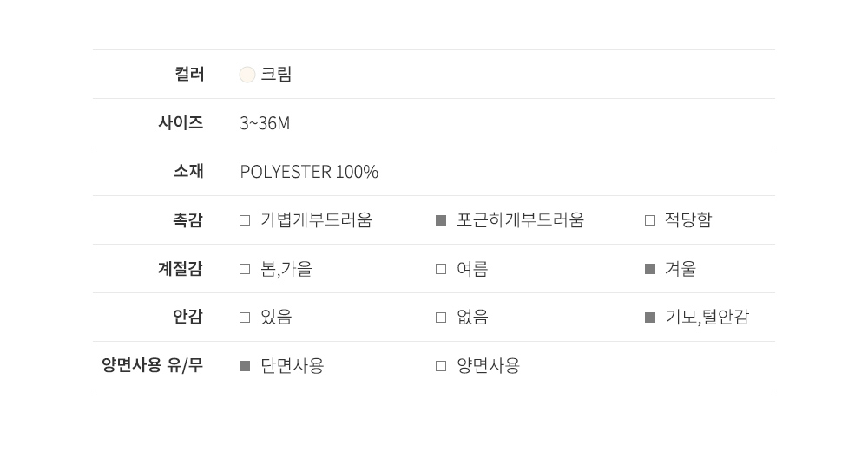Click the 3~36M size value
This screenshot has height=465, width=868.
(265, 123)
